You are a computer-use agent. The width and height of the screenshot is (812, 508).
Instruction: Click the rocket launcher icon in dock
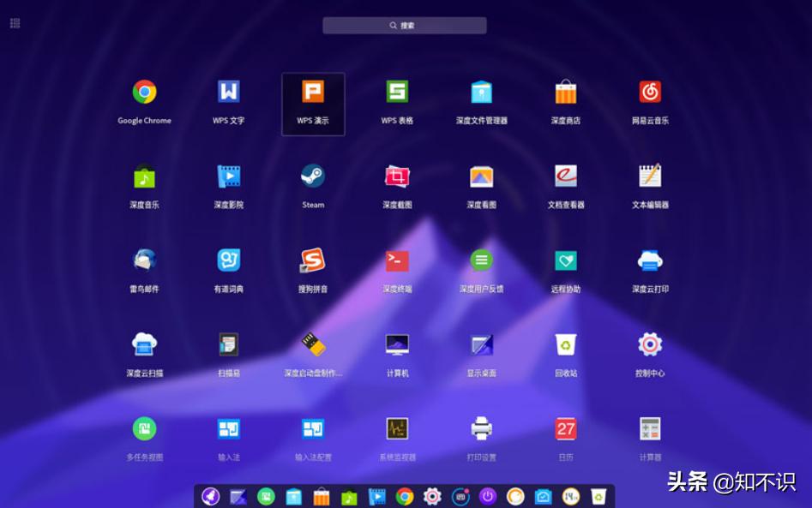point(210,496)
